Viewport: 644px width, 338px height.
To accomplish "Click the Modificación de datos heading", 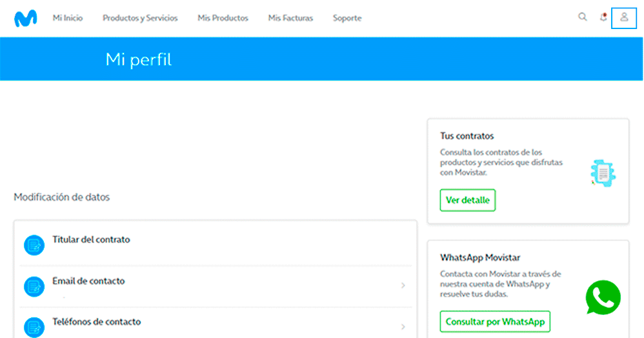I will click(x=62, y=197).
